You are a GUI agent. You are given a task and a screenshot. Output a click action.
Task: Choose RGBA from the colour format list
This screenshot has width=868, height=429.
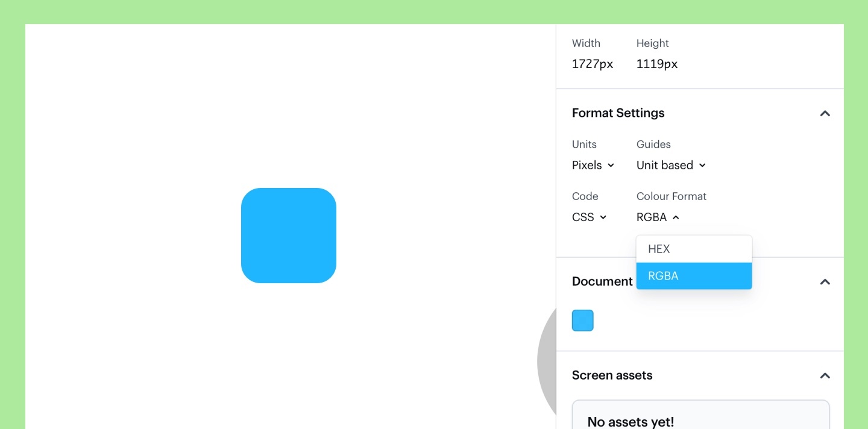(694, 276)
